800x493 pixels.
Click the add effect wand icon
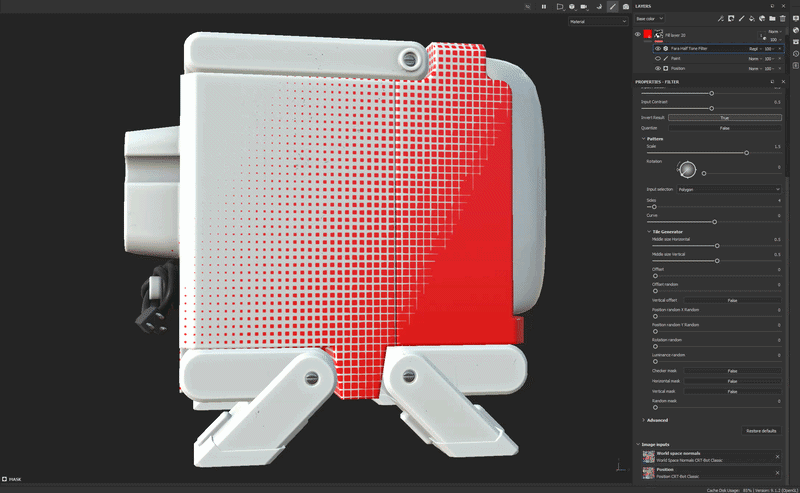pyautogui.click(x=720, y=18)
